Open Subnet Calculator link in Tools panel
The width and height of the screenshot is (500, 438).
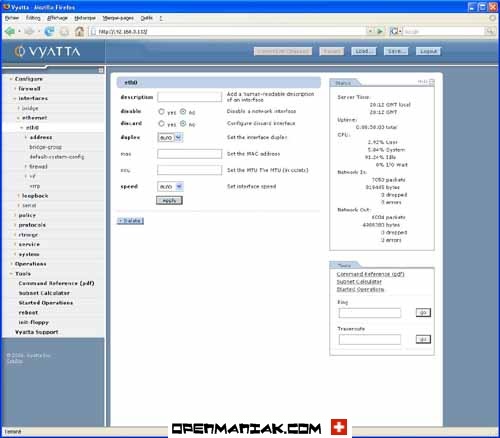(359, 282)
